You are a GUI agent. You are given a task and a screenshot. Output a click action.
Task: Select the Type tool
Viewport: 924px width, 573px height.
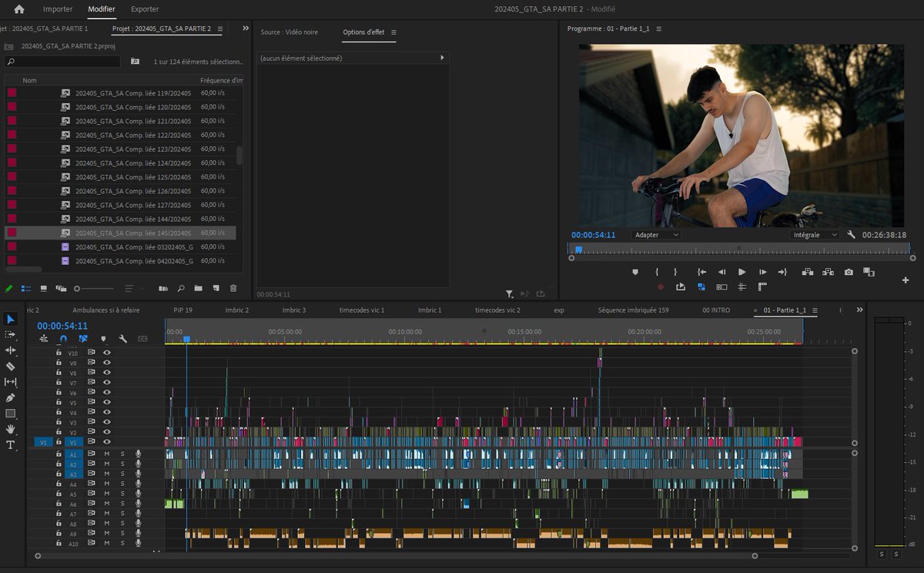click(x=11, y=445)
